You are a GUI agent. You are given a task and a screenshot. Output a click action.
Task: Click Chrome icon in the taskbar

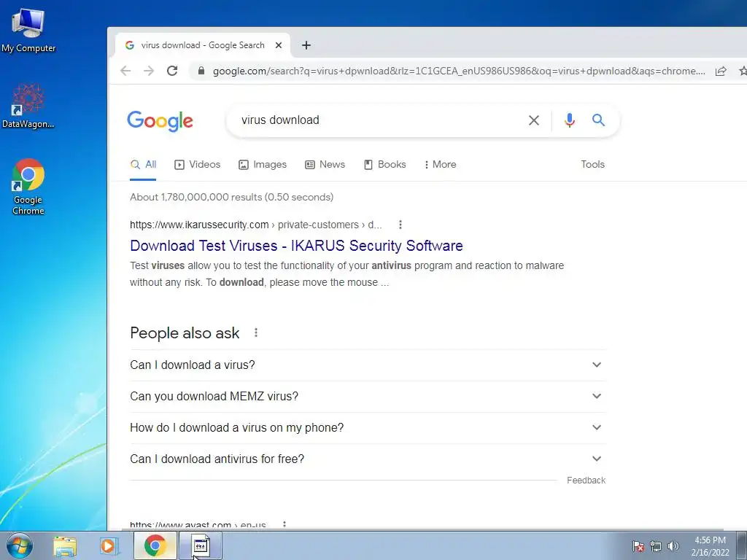click(155, 545)
